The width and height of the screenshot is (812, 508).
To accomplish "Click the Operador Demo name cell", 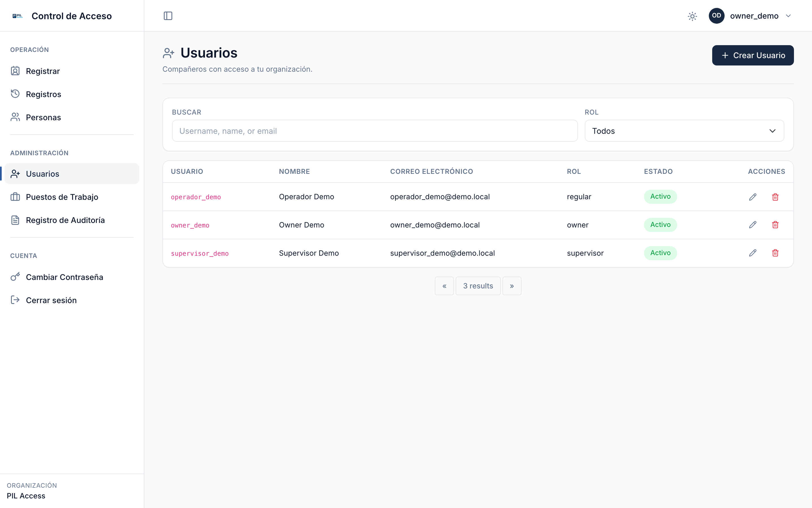I will click(306, 196).
